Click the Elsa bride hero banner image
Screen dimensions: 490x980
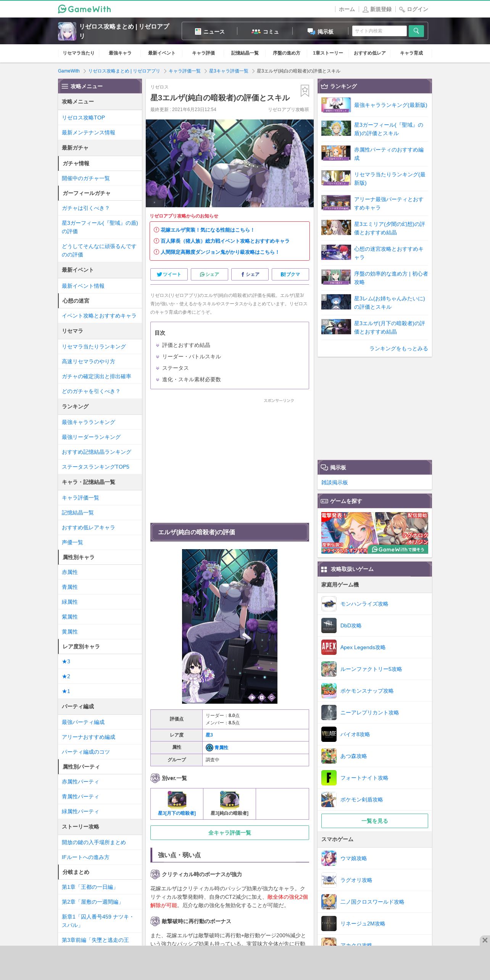coord(230,163)
